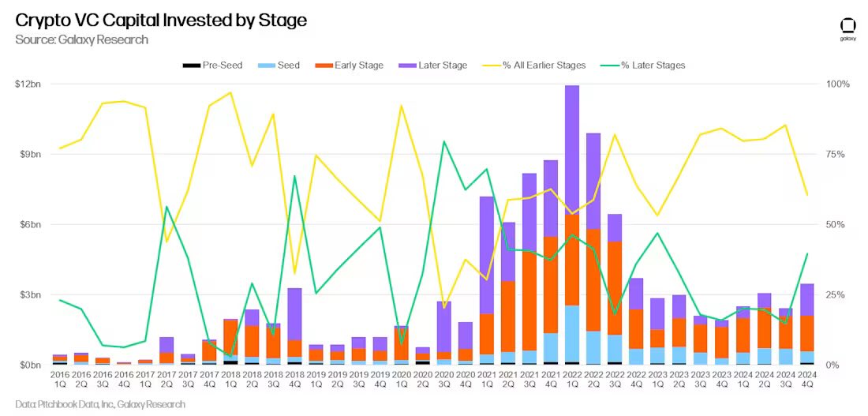This screenshot has width=868, height=416.
Task: Select the '% Later Stages' legend label
Action: pyautogui.click(x=653, y=66)
